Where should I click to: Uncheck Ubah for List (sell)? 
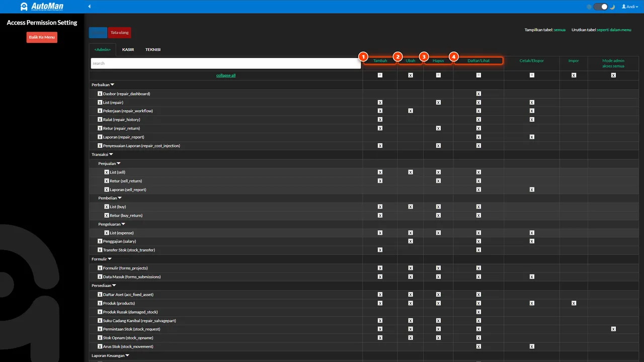(x=411, y=172)
